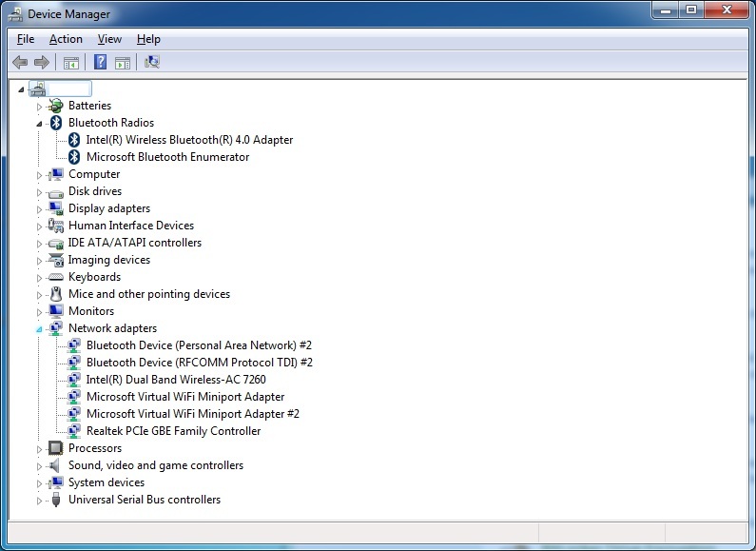This screenshot has height=551, width=756.
Task: Click the Monitors category icon
Action: (56, 311)
